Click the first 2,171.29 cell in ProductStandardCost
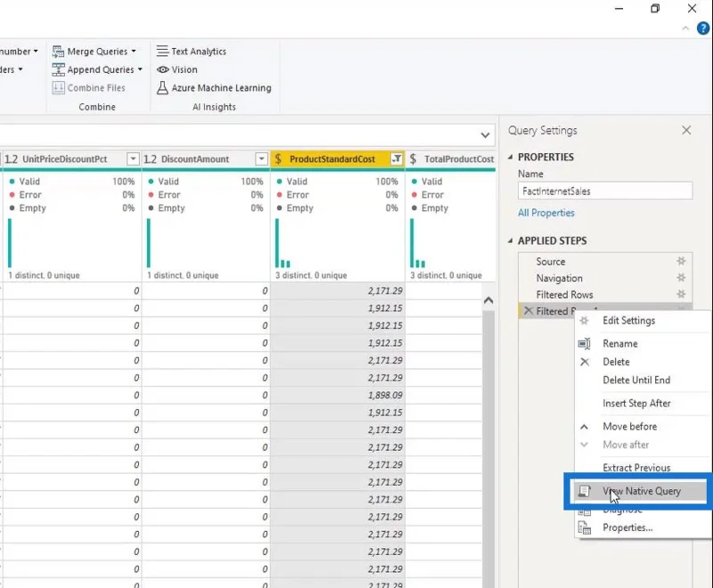Screen dimensions: 713x588 point(338,290)
